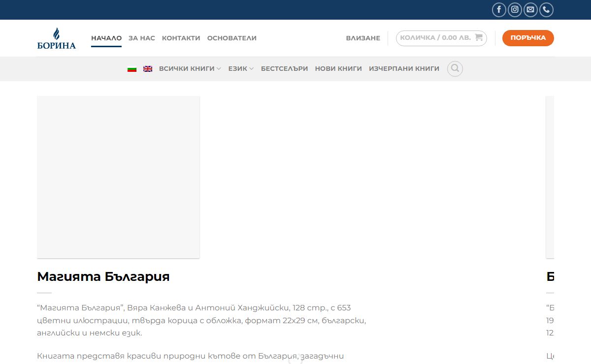591x364 pixels.
Task: Open the БЕСТСЕЛЪРИ category
Action: point(285,69)
